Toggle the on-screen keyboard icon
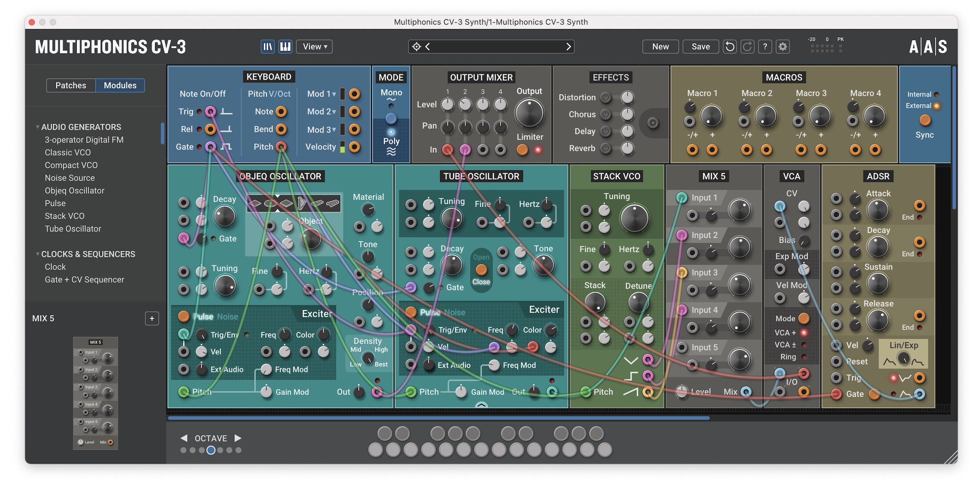 285,47
